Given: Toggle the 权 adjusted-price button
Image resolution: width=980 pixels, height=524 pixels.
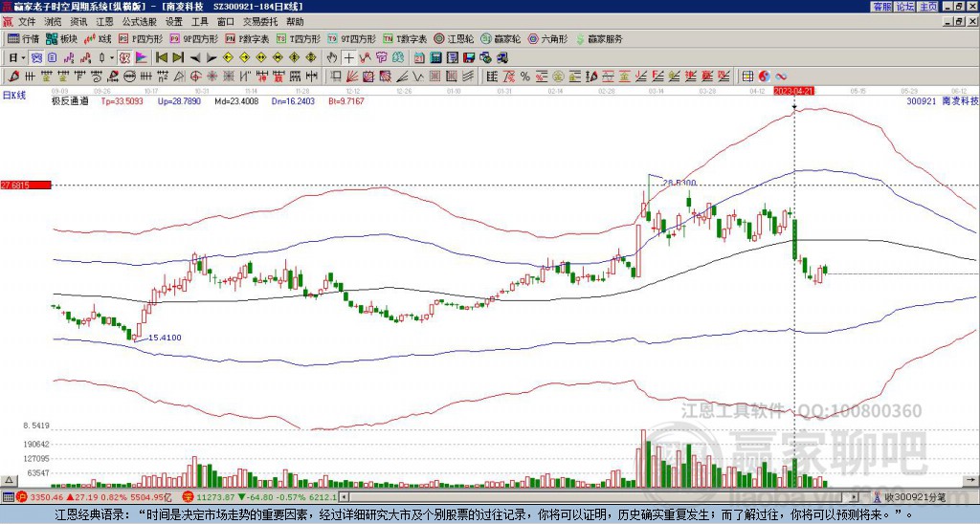Looking at the screenshot, I should 124,58.
